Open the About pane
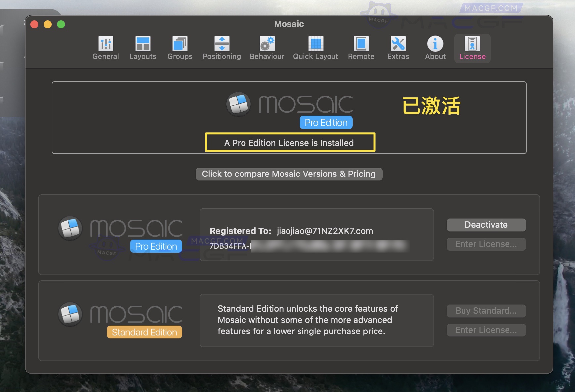This screenshot has height=392, width=575. pos(435,48)
